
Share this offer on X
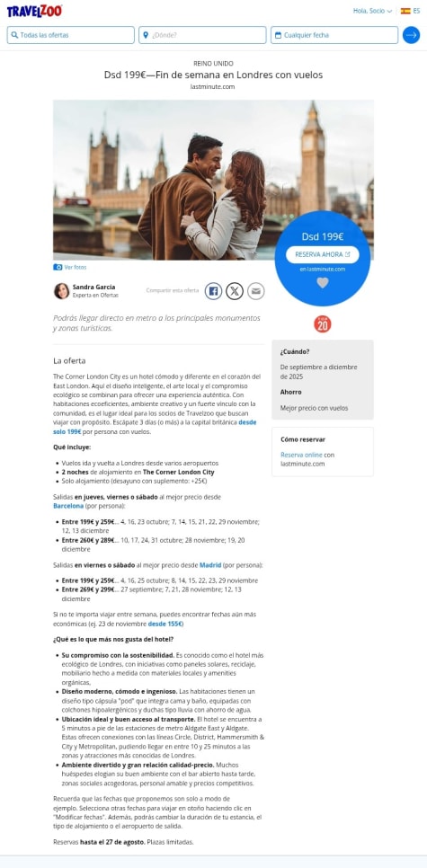click(x=235, y=290)
